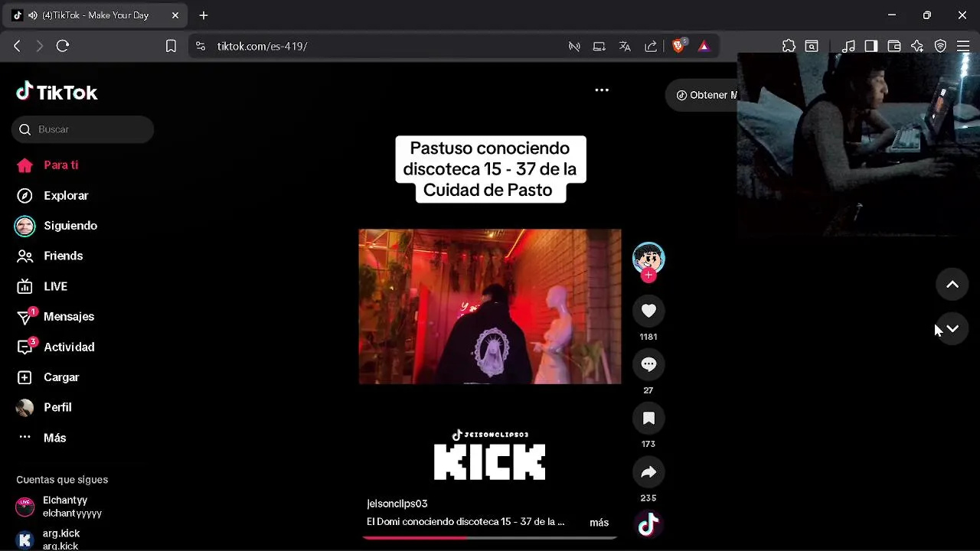Go to the Explorar page
This screenshot has width=980, height=551.
[x=53, y=195]
